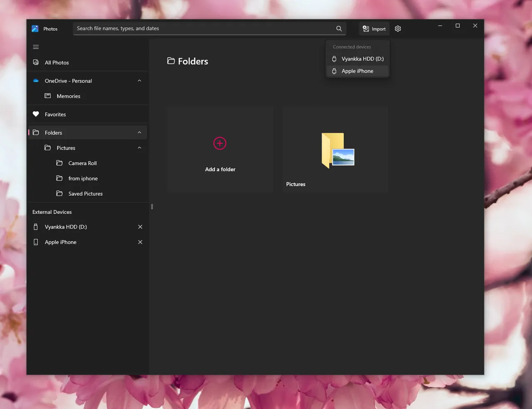532x409 pixels.
Task: Open Settings via the gear icon
Action: pyautogui.click(x=398, y=29)
